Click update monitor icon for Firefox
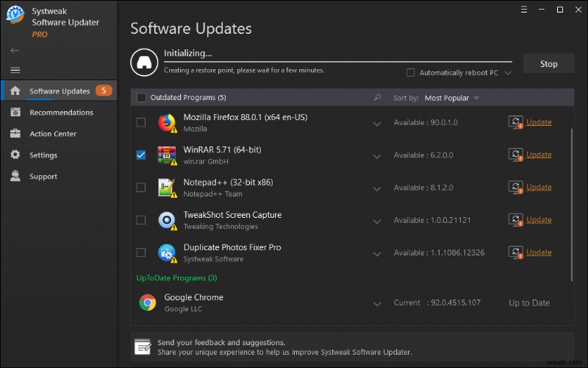 [516, 122]
